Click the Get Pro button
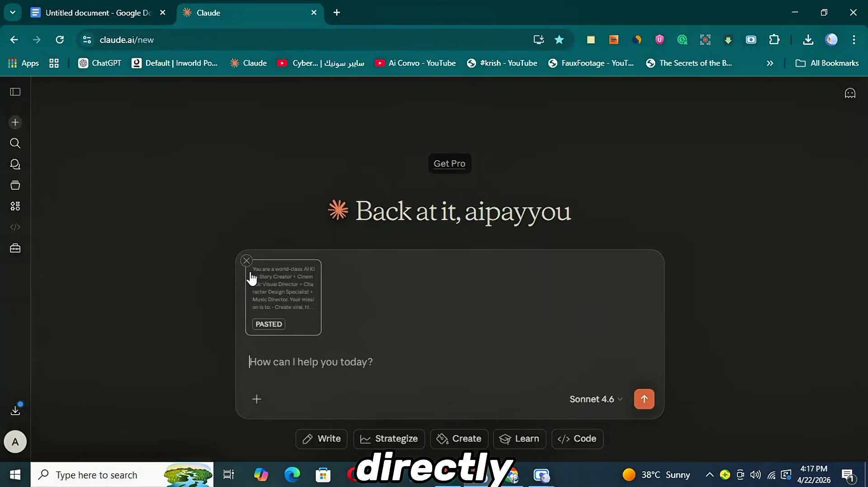The image size is (868, 487). coord(449,164)
